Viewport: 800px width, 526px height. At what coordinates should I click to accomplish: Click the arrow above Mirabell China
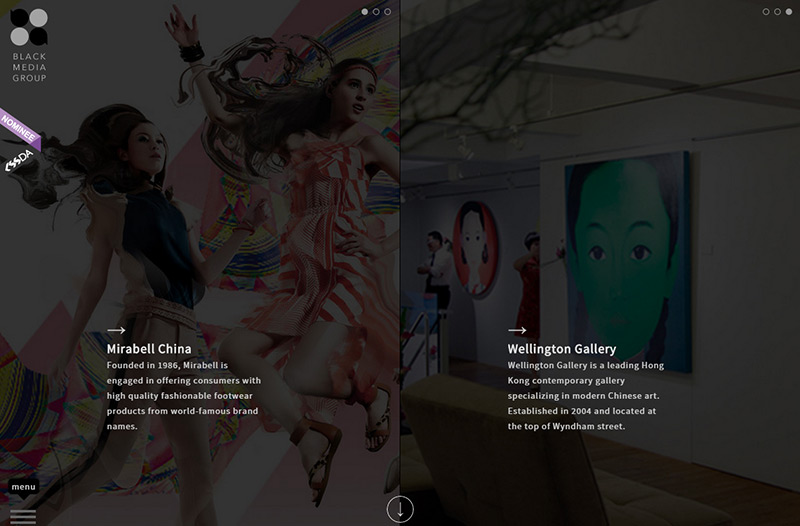click(116, 330)
